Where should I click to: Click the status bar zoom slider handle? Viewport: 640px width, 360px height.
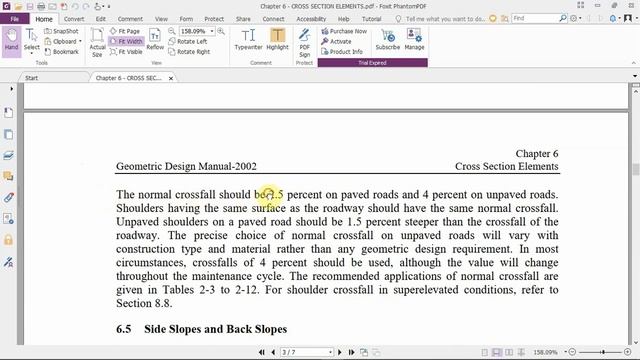coord(603,352)
